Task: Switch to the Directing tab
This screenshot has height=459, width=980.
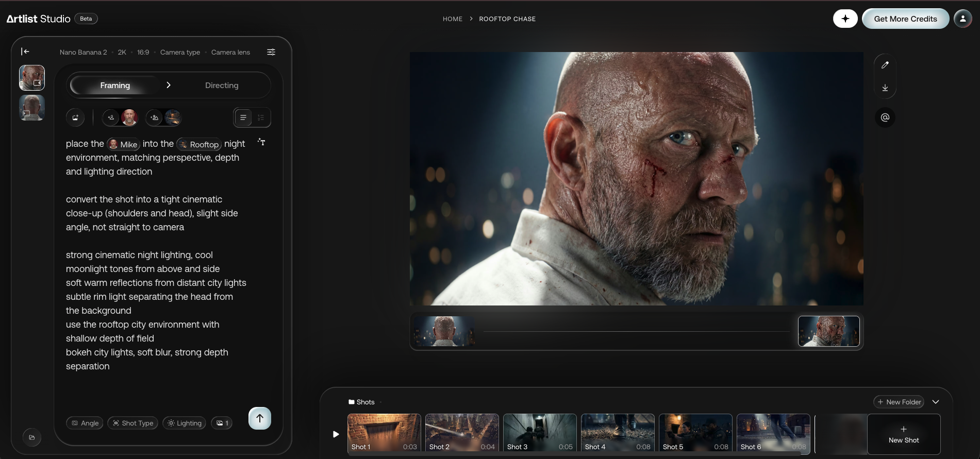Action: (222, 86)
